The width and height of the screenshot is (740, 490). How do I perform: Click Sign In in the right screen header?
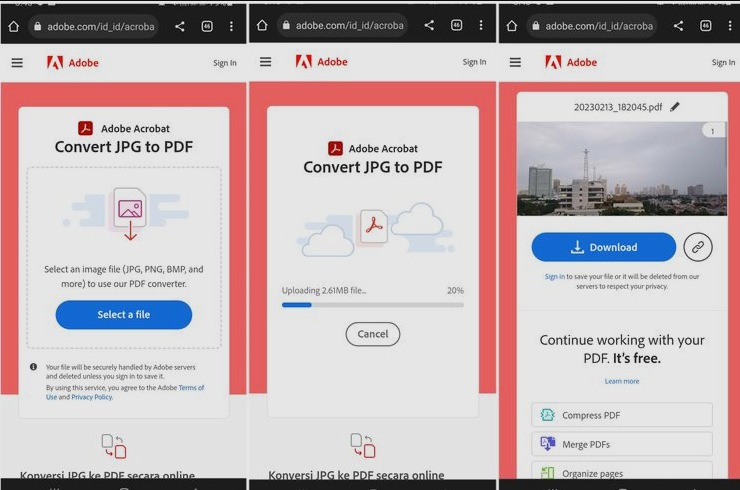(723, 62)
